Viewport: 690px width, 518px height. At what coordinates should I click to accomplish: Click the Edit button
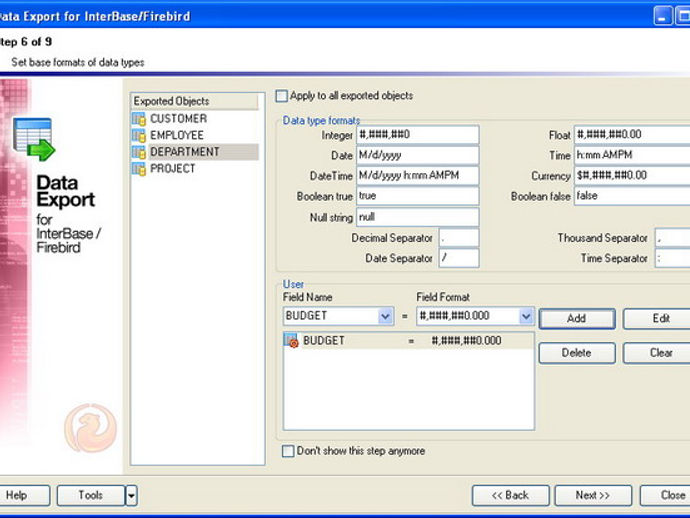point(657,319)
